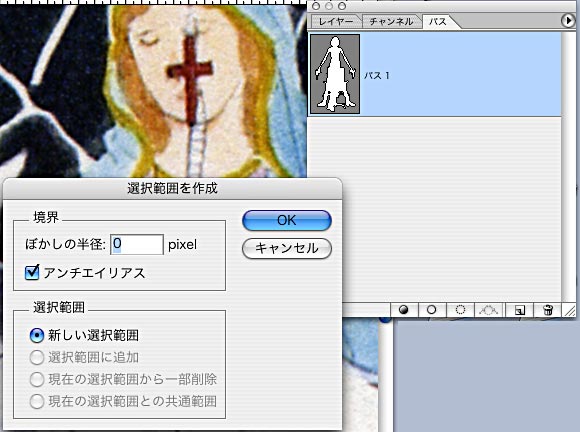Click the stroke path with brush icon
The height and width of the screenshot is (432, 580).
tap(431, 310)
